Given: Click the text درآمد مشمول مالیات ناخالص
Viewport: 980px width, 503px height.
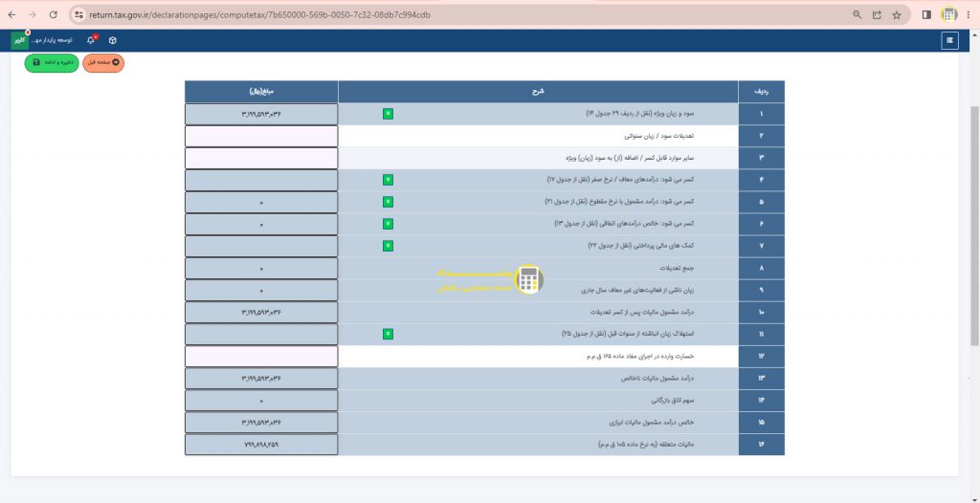Looking at the screenshot, I should pyautogui.click(x=658, y=378).
